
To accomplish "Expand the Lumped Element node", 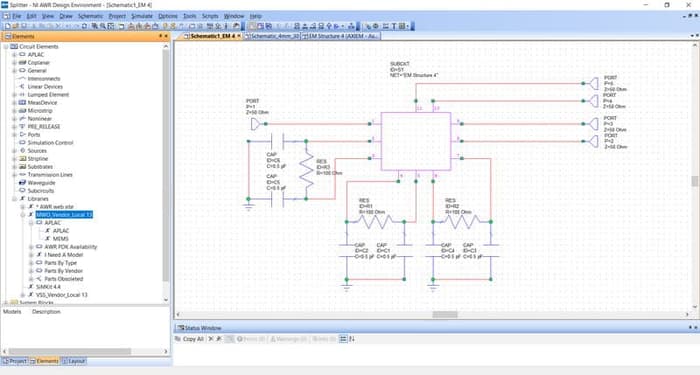I will 14,95.
